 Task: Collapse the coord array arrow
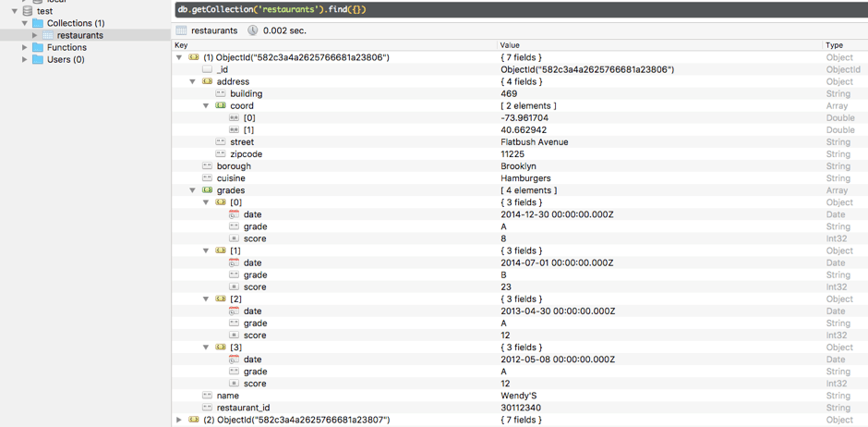206,106
